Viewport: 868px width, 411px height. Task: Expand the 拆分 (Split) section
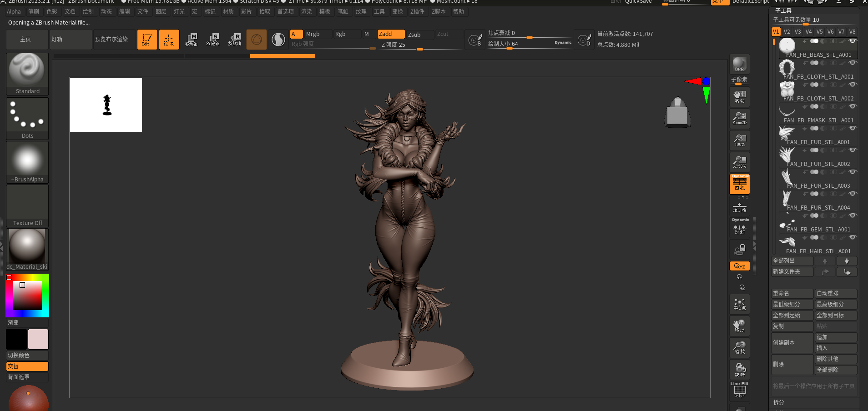[x=778, y=402]
